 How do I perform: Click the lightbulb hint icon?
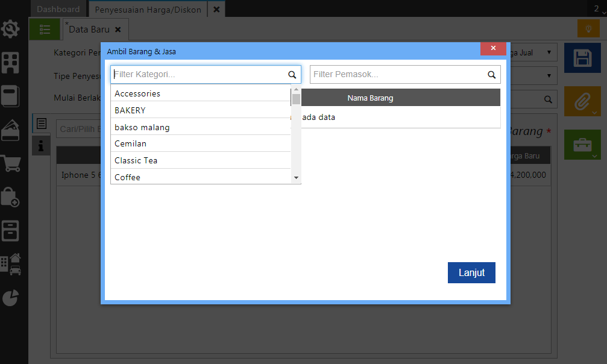point(588,28)
